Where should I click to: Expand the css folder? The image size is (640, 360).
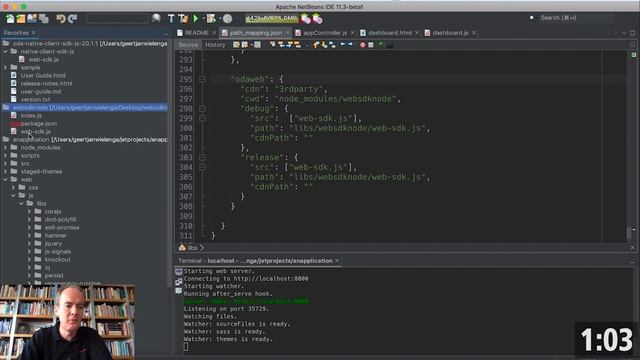pyautogui.click(x=13, y=187)
